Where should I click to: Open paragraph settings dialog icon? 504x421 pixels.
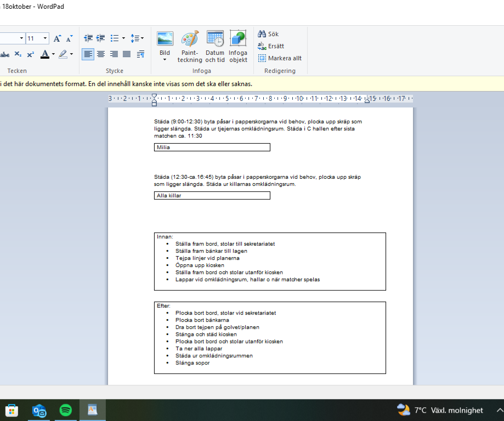pos(140,54)
